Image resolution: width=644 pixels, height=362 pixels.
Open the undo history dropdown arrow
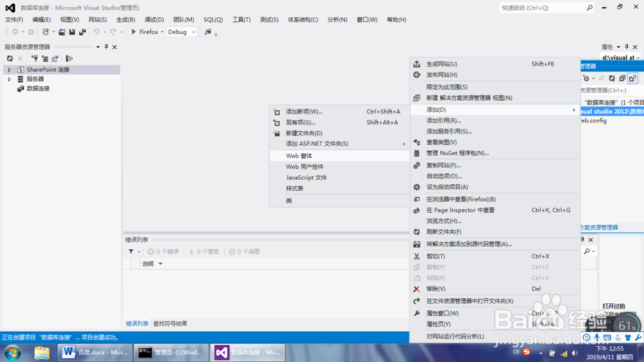[x=105, y=32]
